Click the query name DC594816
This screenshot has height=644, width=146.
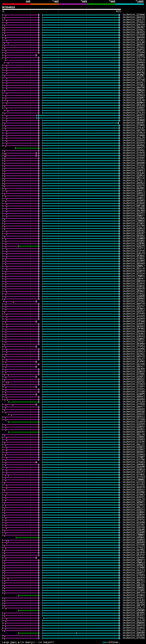click(x=8, y=8)
